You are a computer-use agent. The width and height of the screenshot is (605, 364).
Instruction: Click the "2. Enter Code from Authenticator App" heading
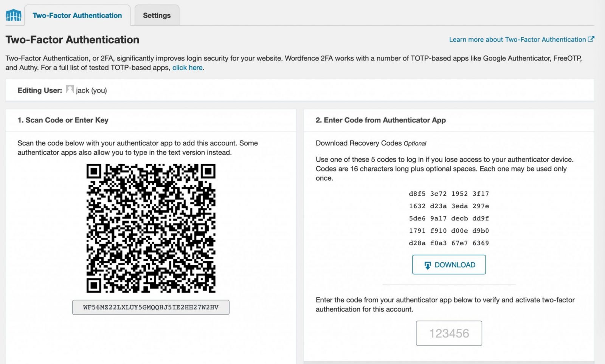tap(381, 120)
